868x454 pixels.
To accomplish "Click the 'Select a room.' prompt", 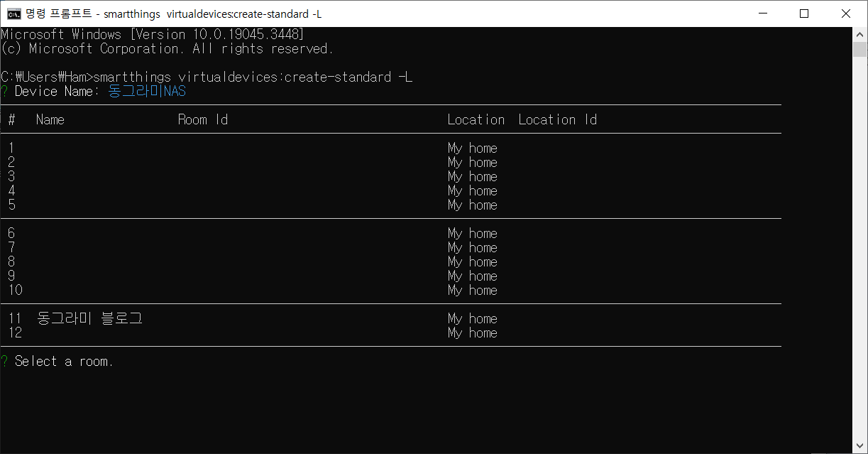I will point(64,361).
